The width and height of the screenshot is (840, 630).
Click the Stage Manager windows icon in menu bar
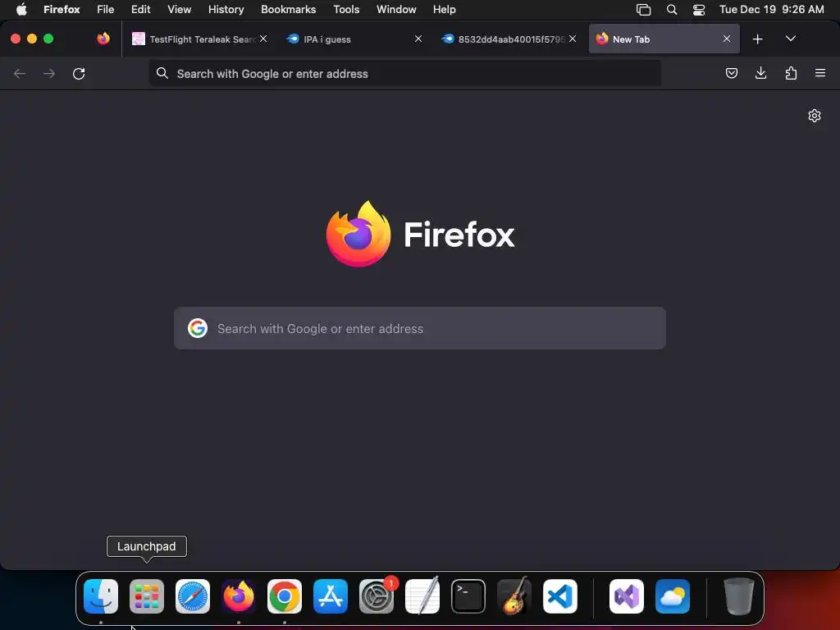coord(643,9)
